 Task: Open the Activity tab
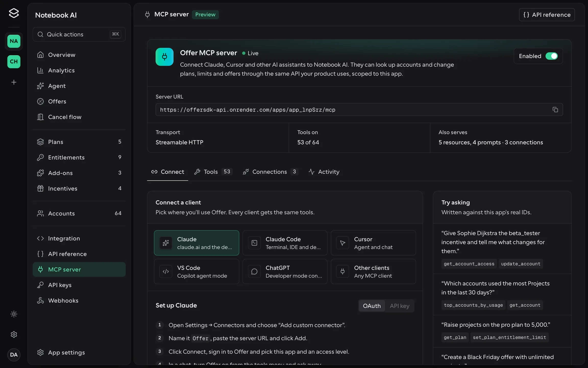[324, 172]
